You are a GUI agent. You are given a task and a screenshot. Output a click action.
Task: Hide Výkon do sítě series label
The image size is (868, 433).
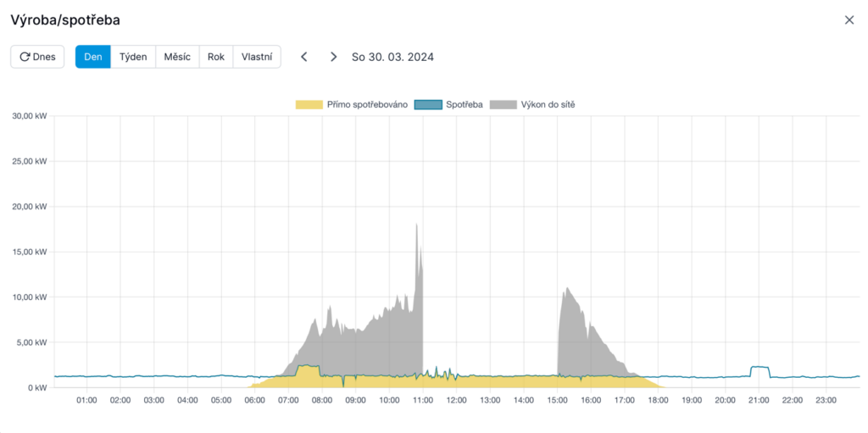pyautogui.click(x=549, y=104)
